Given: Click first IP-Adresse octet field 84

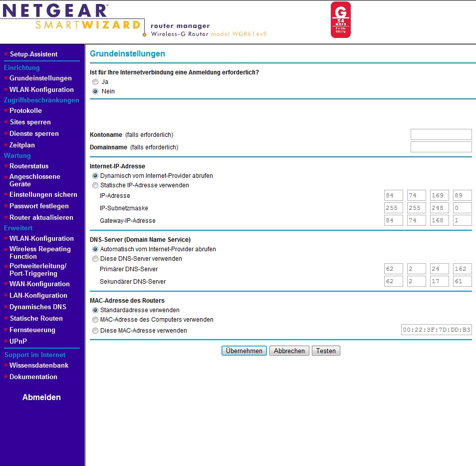Looking at the screenshot, I should [394, 195].
